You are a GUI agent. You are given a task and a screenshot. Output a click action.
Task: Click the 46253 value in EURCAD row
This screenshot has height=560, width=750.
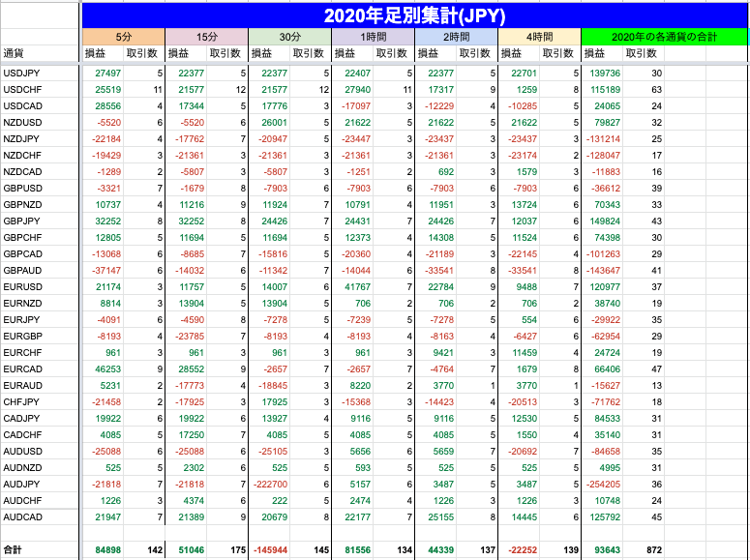pos(108,369)
